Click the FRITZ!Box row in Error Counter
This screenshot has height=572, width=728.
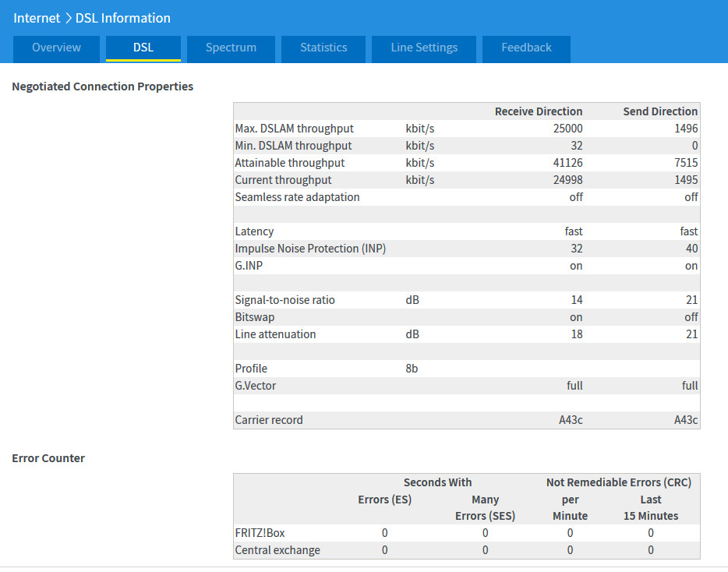tap(260, 533)
